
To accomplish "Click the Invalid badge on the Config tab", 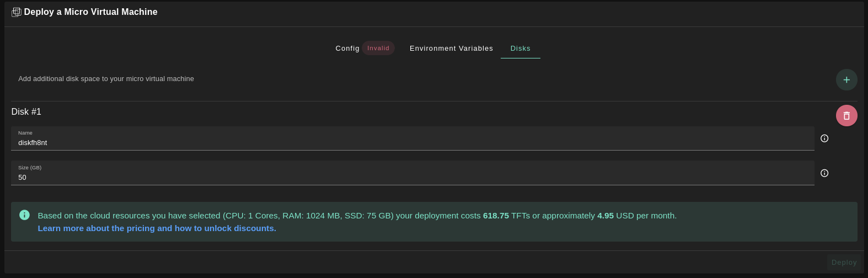I will pos(378,48).
